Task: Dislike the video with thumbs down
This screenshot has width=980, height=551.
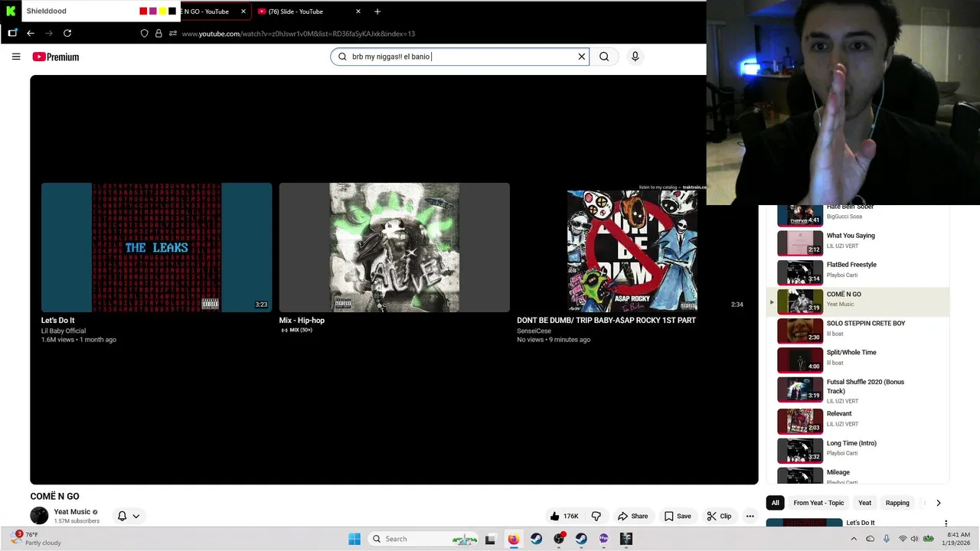Action: (596, 516)
